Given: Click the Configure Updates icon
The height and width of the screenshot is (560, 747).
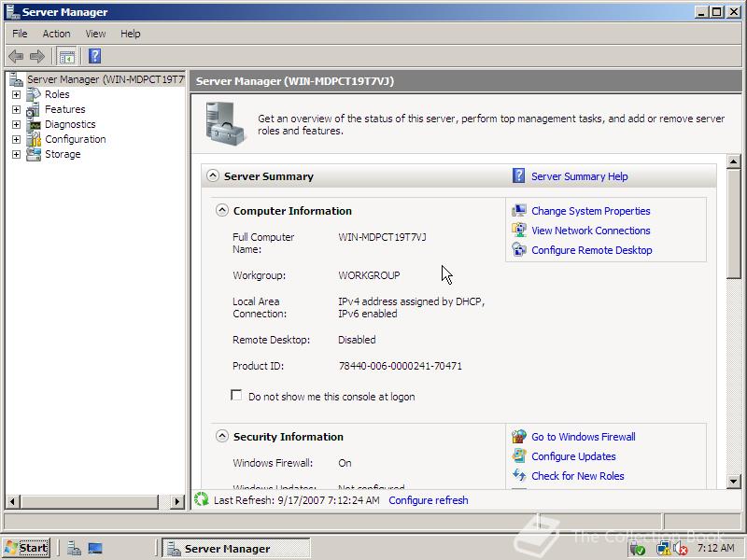Looking at the screenshot, I should tap(519, 455).
